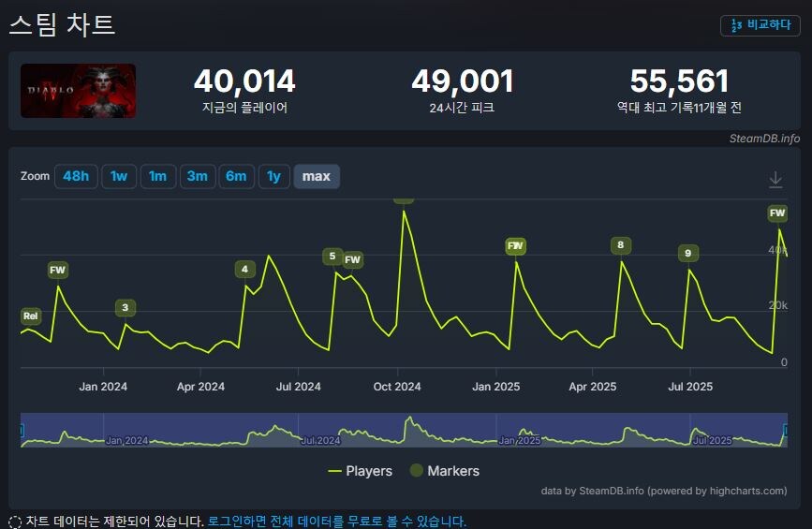Click the Jul 2024 axis label

298,387
